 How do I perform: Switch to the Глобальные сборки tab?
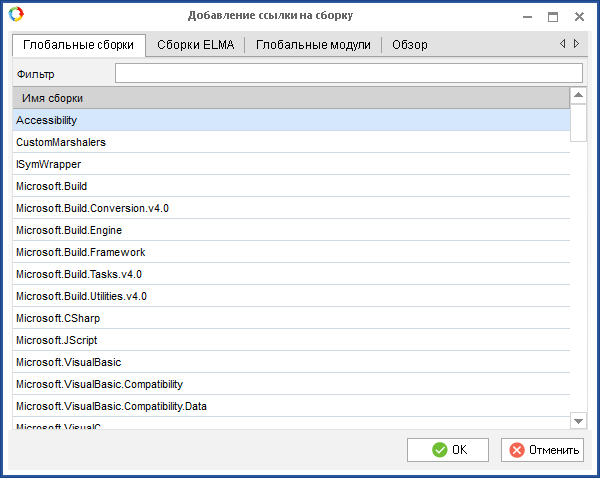[78, 45]
